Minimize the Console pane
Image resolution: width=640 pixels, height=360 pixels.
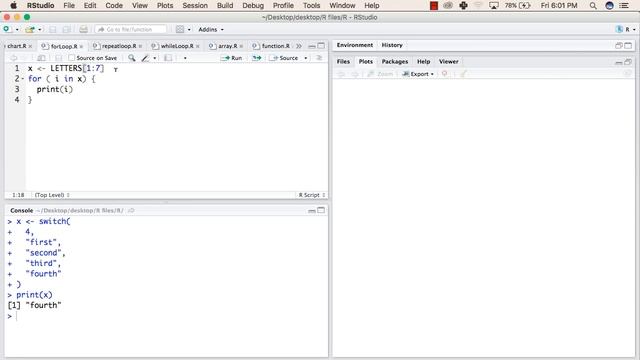pyautogui.click(x=312, y=211)
